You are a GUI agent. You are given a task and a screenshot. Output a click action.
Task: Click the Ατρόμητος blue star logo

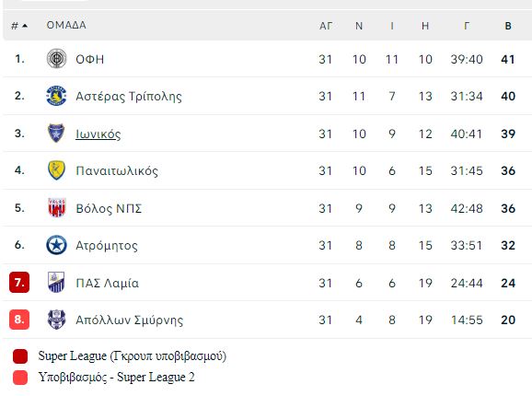(x=56, y=245)
